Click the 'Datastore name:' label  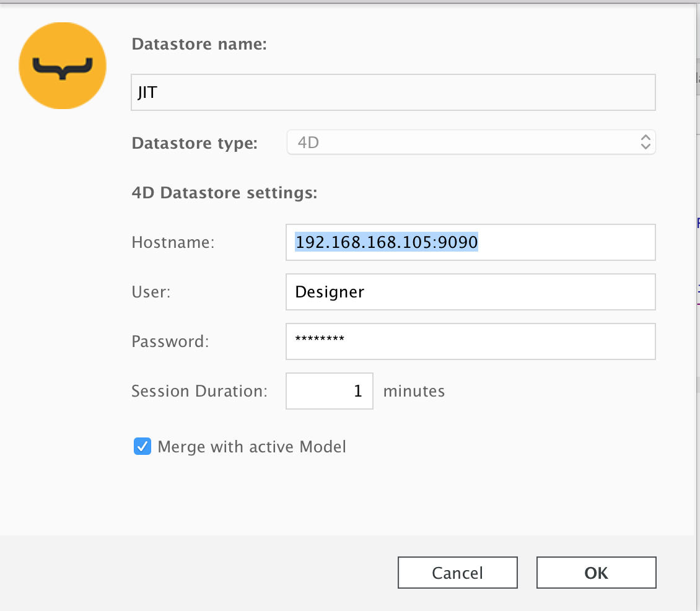[199, 45]
